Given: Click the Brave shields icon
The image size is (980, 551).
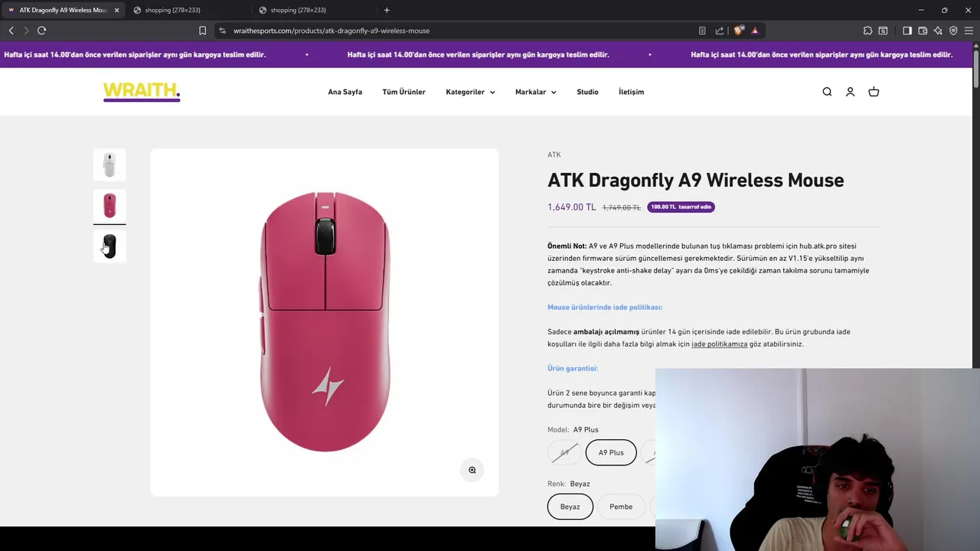Looking at the screenshot, I should coord(738,31).
